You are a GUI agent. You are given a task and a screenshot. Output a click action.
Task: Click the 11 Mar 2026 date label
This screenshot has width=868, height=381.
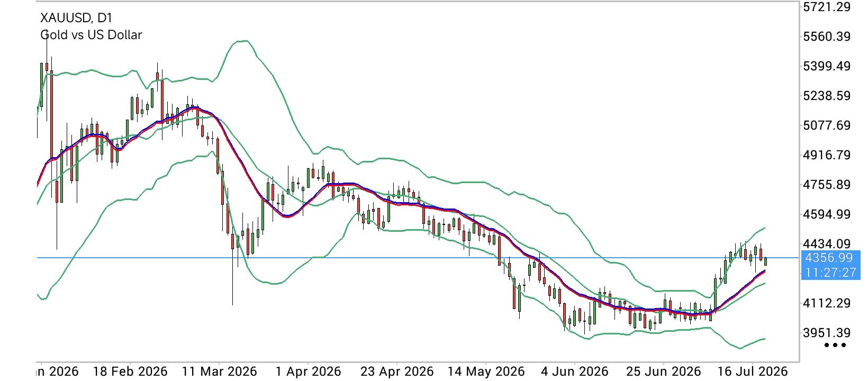pos(219,371)
